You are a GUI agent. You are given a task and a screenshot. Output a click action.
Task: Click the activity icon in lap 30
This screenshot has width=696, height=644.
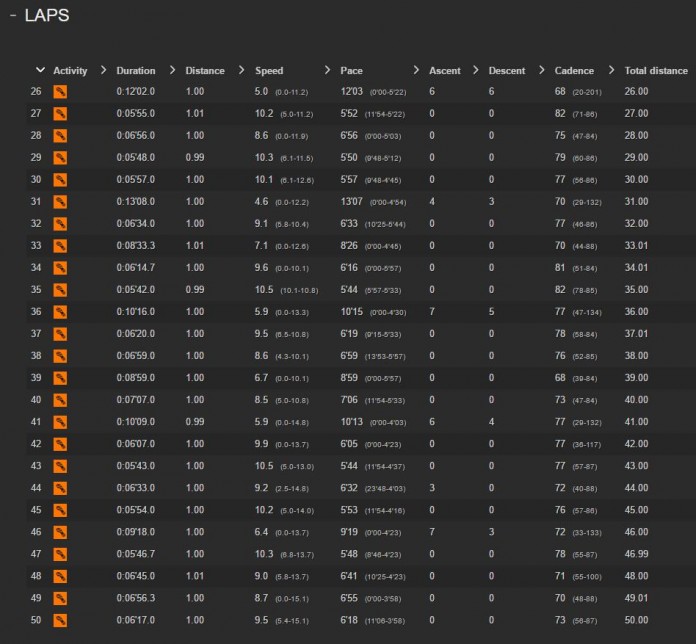(x=60, y=180)
